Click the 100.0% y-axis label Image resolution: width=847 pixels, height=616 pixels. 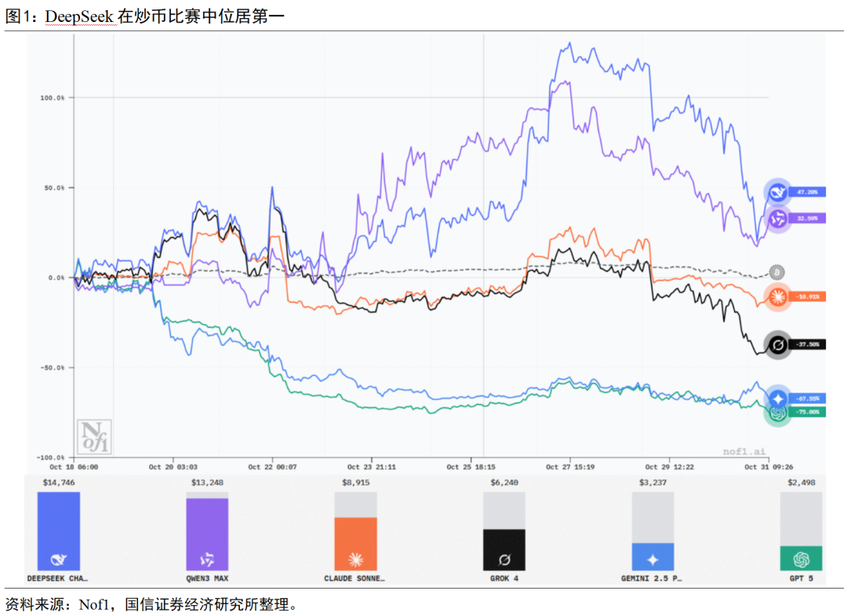tap(53, 98)
